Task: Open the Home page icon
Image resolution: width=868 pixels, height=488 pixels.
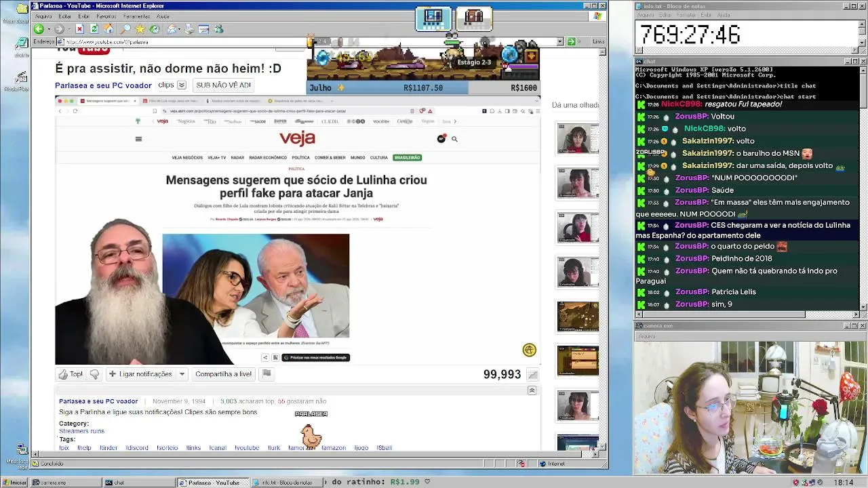Action: click(108, 29)
